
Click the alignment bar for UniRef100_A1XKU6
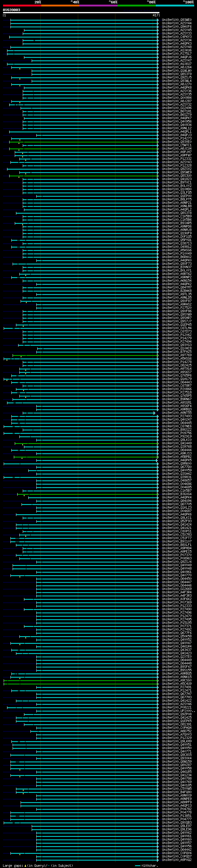pyautogui.click(x=83, y=50)
